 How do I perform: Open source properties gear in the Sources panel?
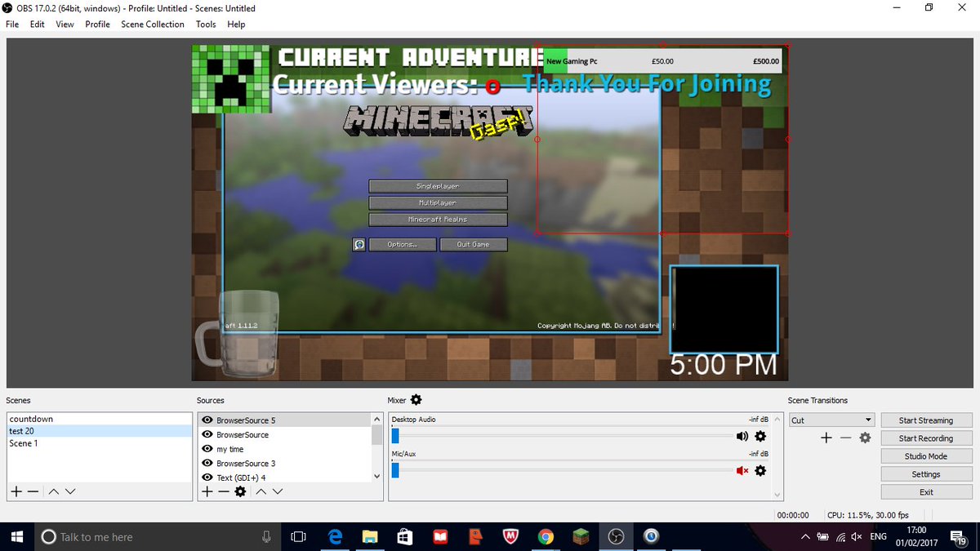[x=240, y=491]
